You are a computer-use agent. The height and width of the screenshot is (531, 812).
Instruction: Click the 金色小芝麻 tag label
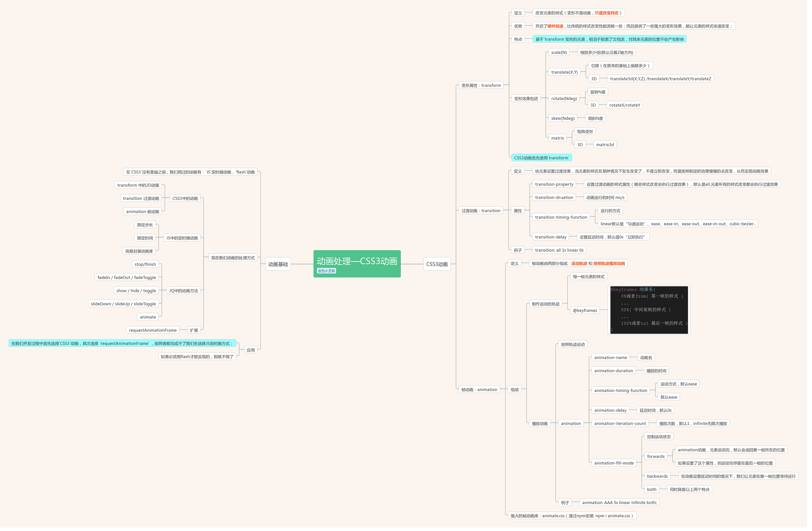click(x=326, y=271)
